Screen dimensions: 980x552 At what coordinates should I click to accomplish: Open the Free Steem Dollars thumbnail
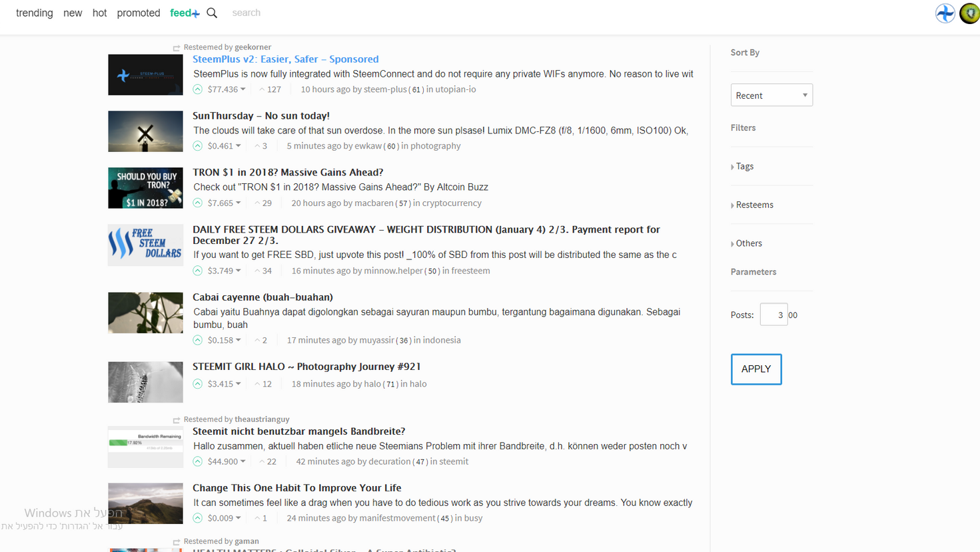point(145,245)
